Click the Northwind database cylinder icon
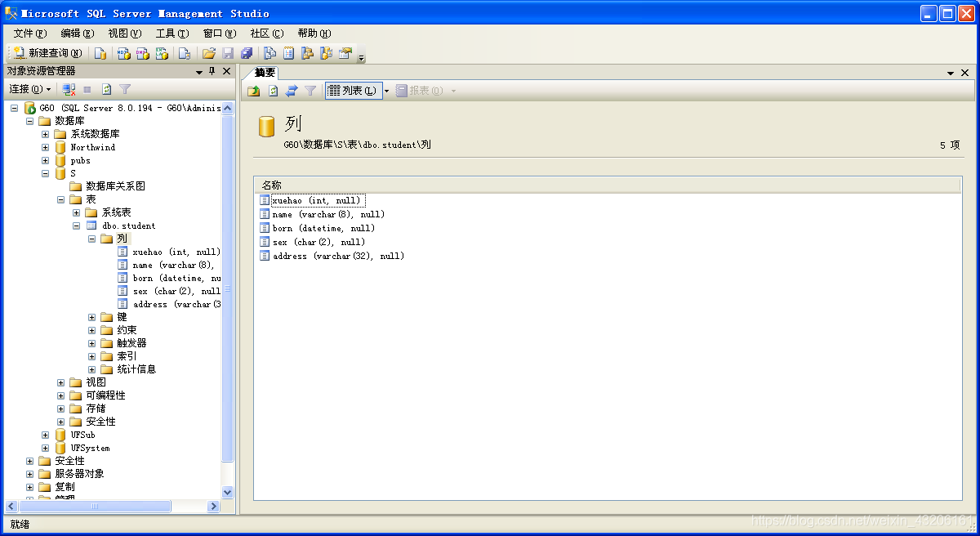 point(60,147)
